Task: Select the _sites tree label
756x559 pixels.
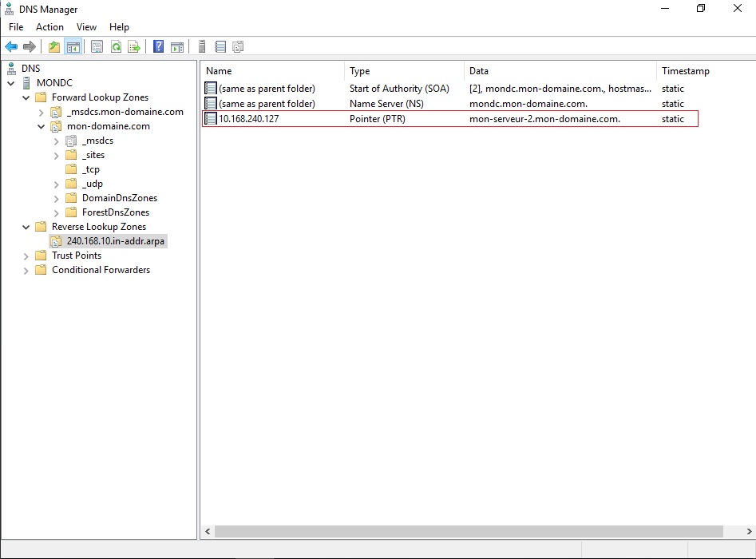Action: tap(93, 155)
